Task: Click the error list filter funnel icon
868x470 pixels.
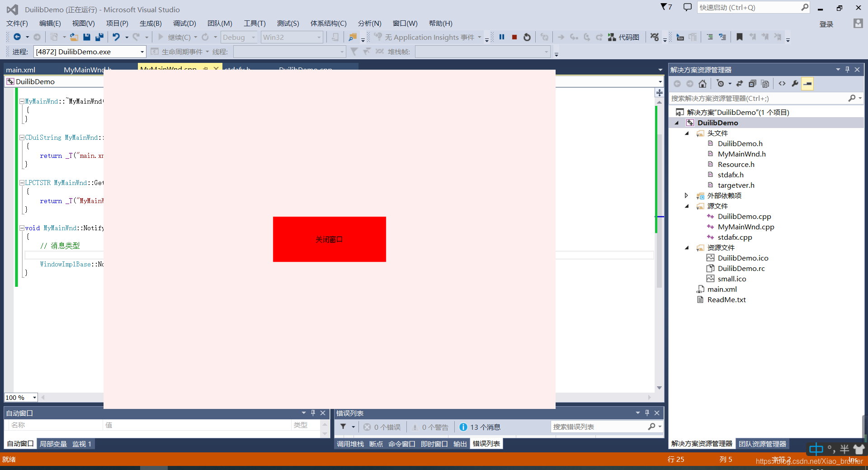Action: click(x=343, y=427)
